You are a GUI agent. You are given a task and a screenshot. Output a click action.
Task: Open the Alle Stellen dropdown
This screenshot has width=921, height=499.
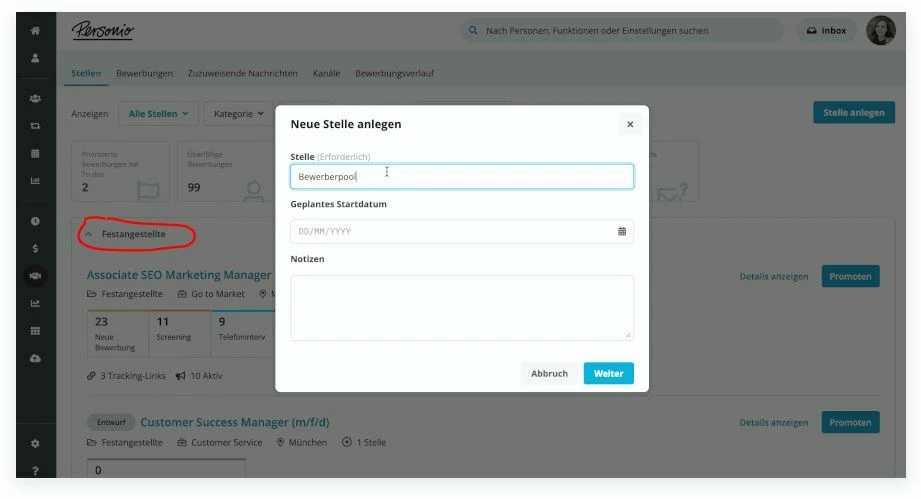pos(159,113)
